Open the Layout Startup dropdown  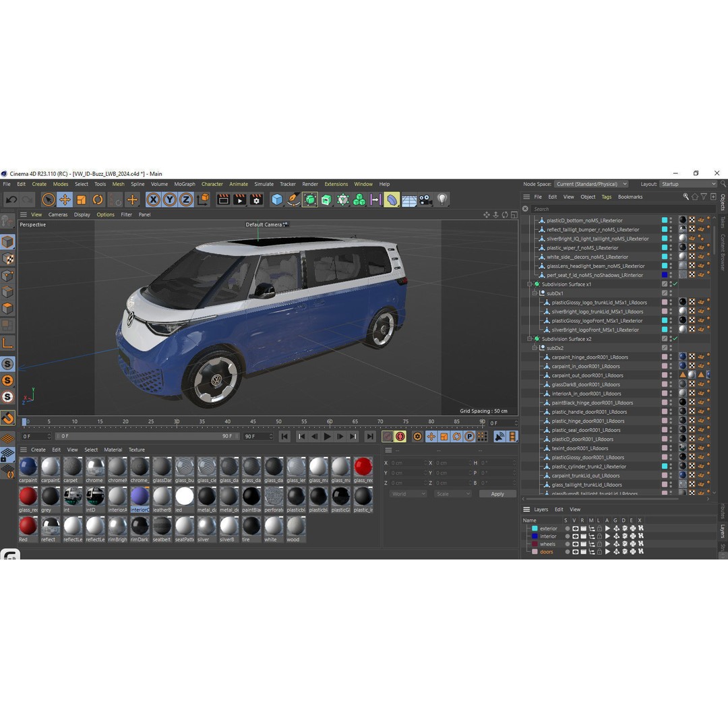click(x=688, y=183)
